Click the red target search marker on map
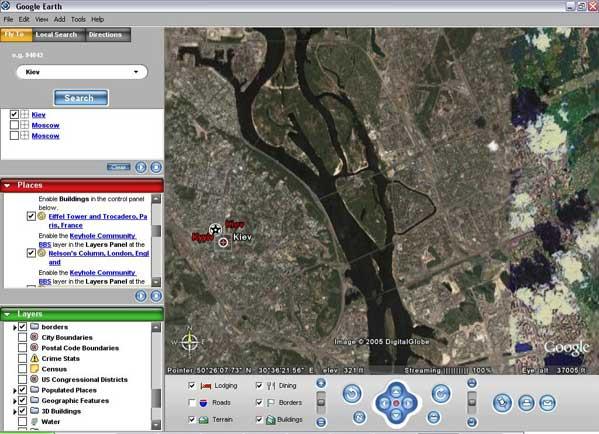The width and height of the screenshot is (599, 434). (223, 242)
